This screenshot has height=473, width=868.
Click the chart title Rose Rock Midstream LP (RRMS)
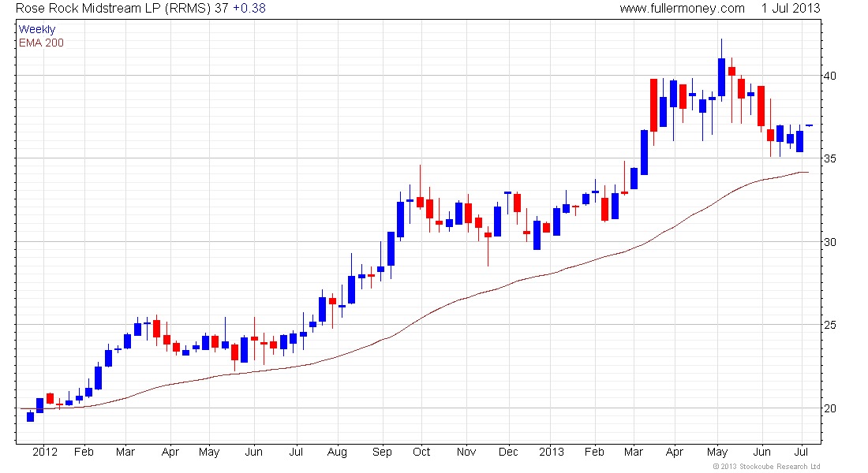[x=113, y=9]
